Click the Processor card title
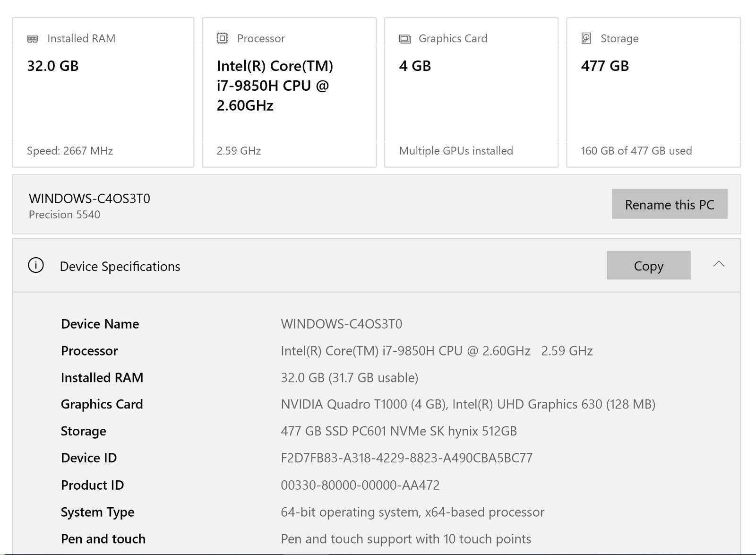 (261, 38)
